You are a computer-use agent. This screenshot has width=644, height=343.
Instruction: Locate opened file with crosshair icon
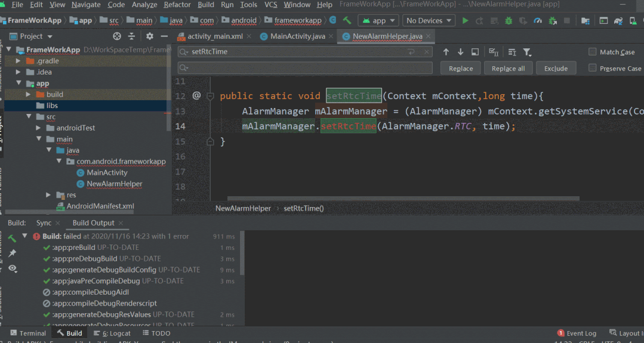pyautogui.click(x=117, y=36)
